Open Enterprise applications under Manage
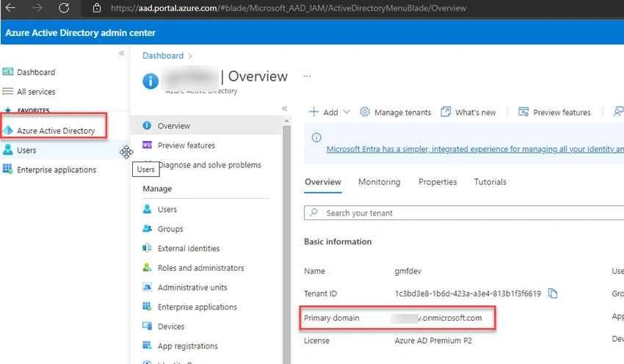This screenshot has width=624, height=364. (x=197, y=307)
